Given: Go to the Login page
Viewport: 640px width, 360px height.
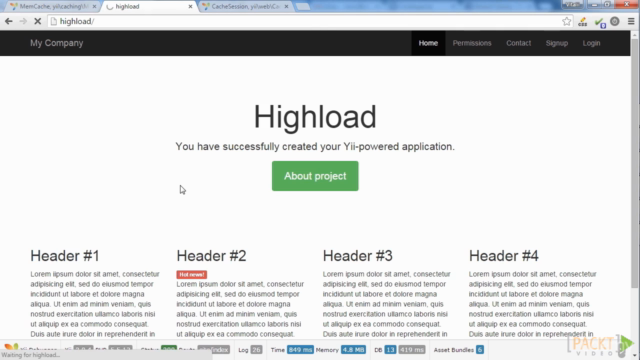Looking at the screenshot, I should [x=591, y=43].
